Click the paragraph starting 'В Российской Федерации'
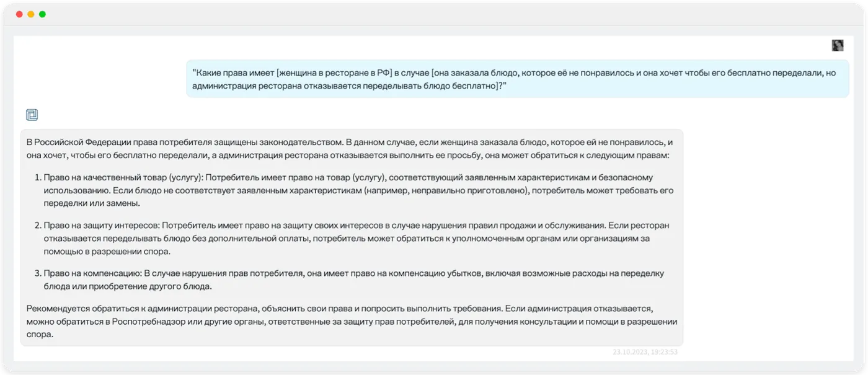 pyautogui.click(x=350, y=149)
